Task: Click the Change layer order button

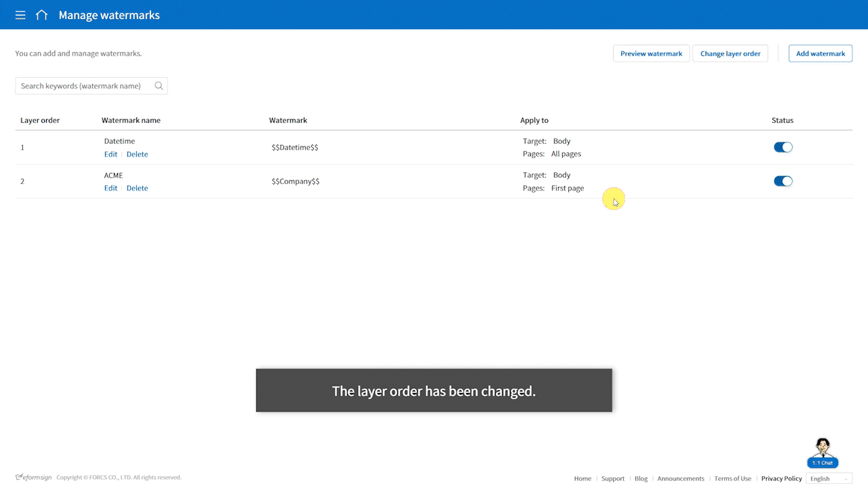Action: coord(730,54)
